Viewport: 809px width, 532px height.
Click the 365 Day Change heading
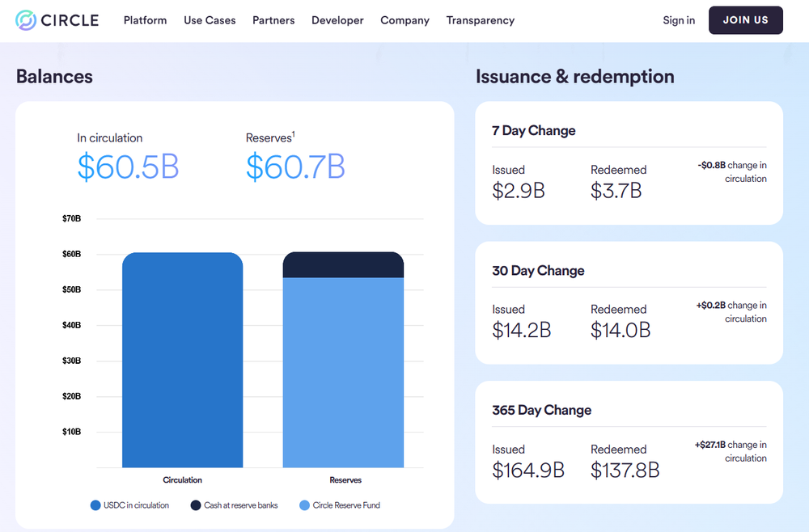click(x=542, y=411)
